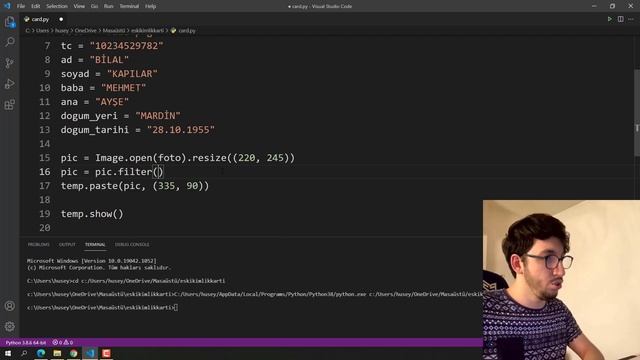
Task: Click the VS Code logo in title bar
Action: [x=7, y=6]
